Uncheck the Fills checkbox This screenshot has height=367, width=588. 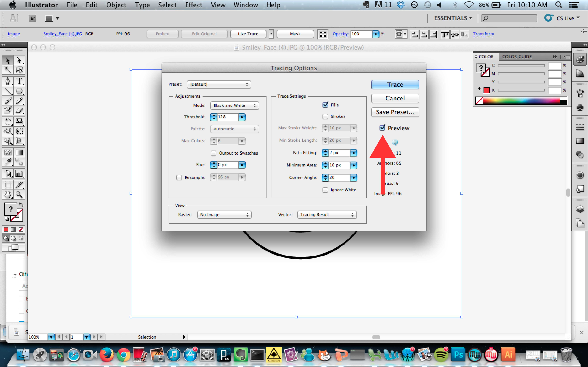pos(326,105)
